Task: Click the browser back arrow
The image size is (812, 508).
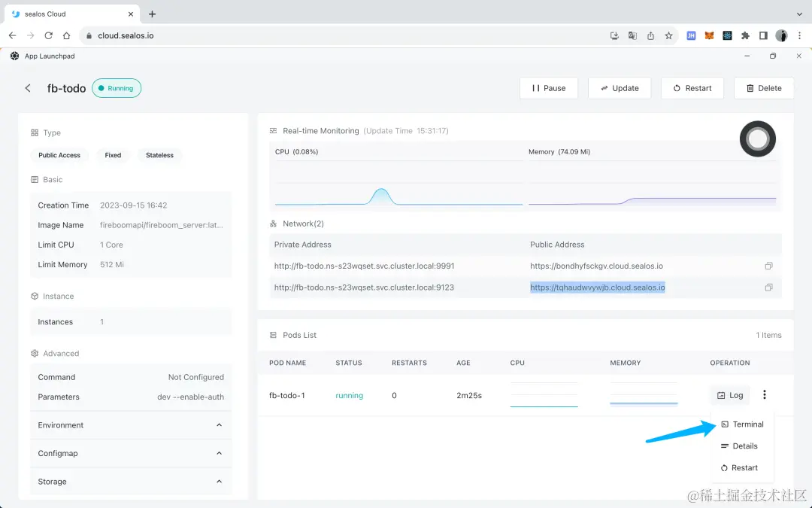Action: (13, 36)
